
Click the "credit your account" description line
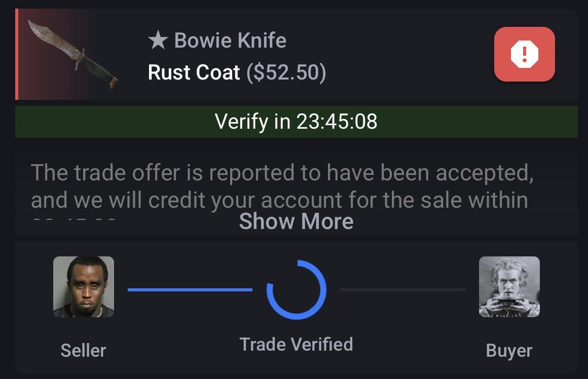[279, 200]
